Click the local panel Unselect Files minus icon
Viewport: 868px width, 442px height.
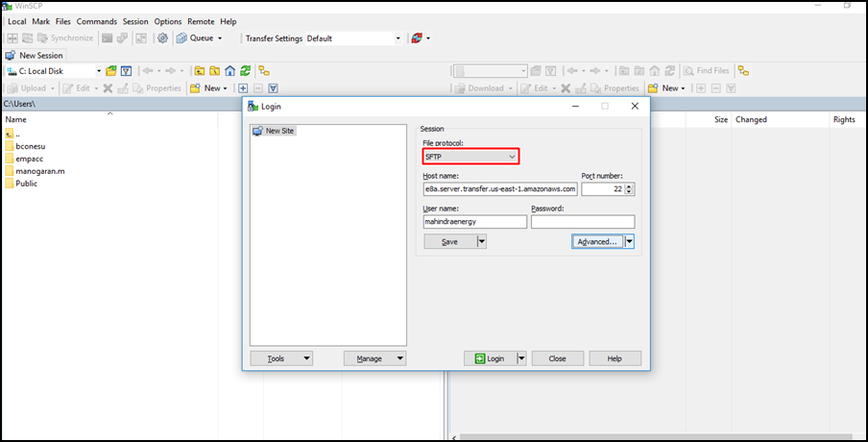(258, 88)
